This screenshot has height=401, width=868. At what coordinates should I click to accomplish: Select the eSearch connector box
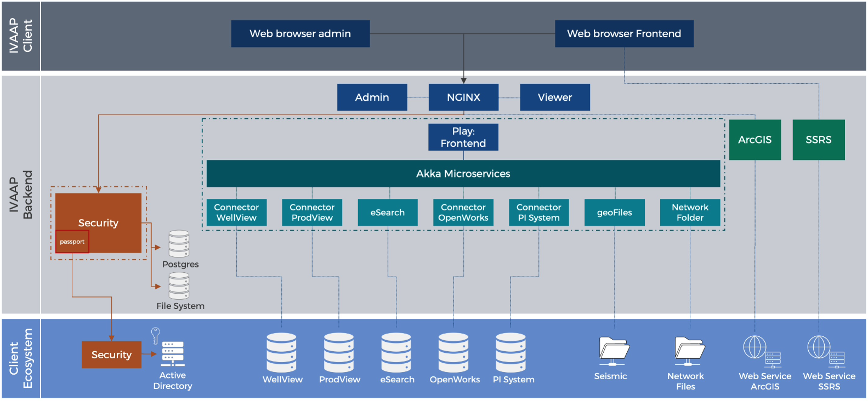388,213
